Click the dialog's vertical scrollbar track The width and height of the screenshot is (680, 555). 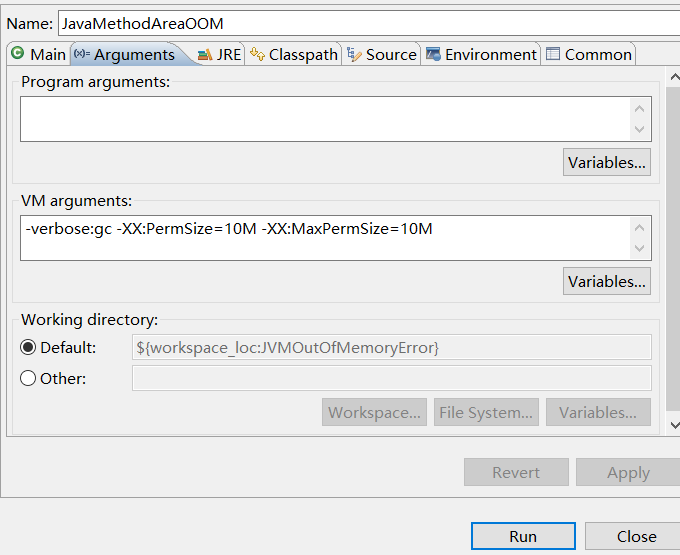(674, 249)
